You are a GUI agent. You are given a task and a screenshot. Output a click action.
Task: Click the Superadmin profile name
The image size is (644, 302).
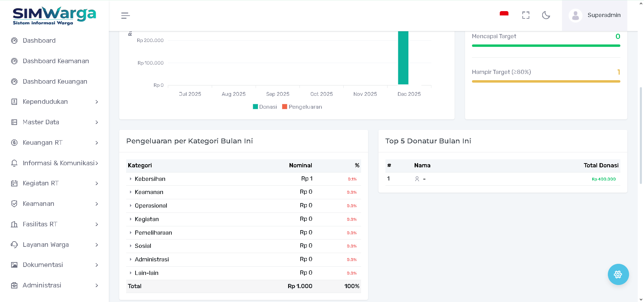pos(604,15)
